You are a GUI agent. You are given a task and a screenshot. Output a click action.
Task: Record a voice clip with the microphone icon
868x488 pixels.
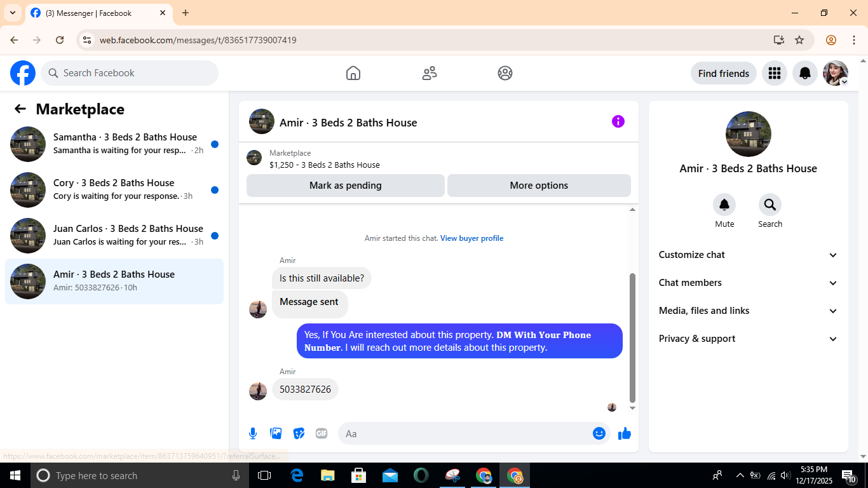253,433
